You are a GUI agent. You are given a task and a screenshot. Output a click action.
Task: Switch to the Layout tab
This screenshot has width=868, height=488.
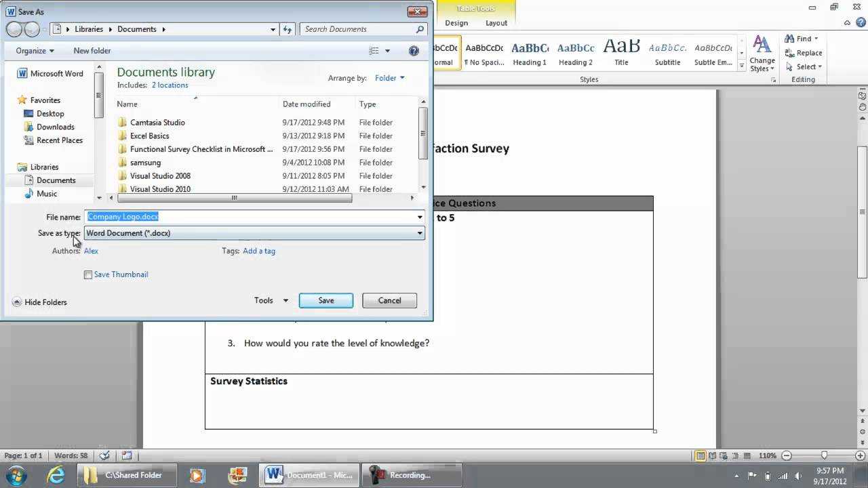point(496,22)
